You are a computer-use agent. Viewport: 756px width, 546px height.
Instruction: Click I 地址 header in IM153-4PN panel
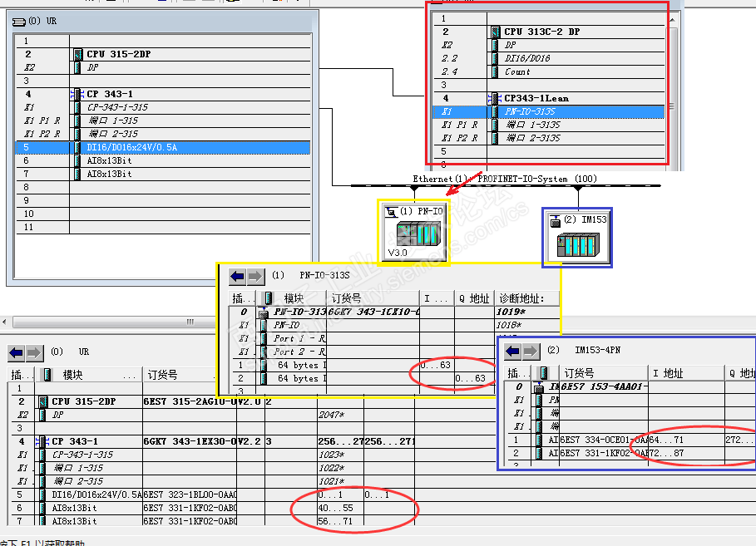(686, 373)
